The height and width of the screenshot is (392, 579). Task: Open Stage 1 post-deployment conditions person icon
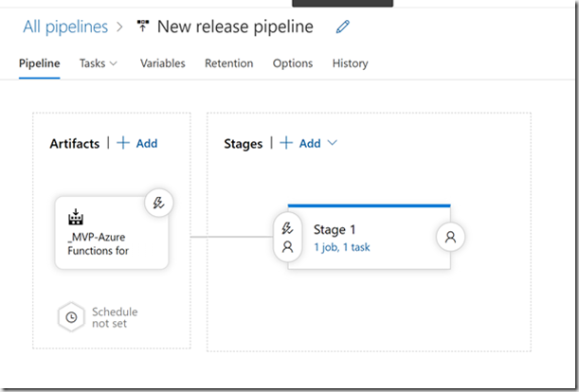tap(450, 237)
